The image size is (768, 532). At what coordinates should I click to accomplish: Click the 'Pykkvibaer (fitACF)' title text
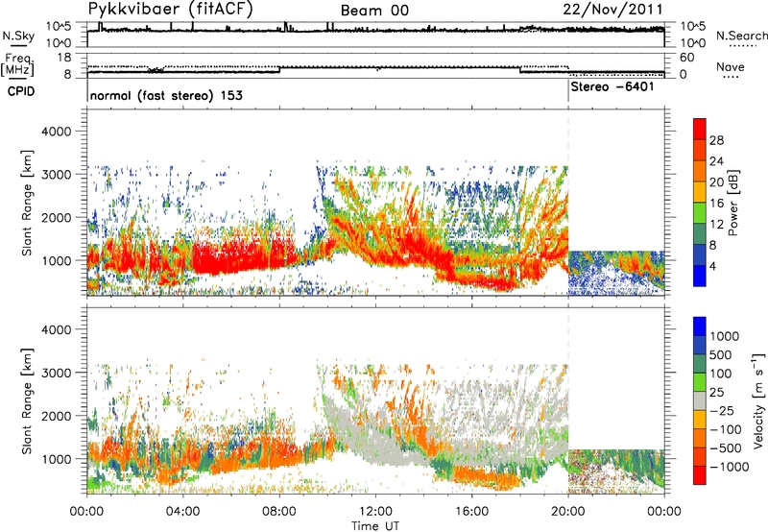pyautogui.click(x=170, y=10)
